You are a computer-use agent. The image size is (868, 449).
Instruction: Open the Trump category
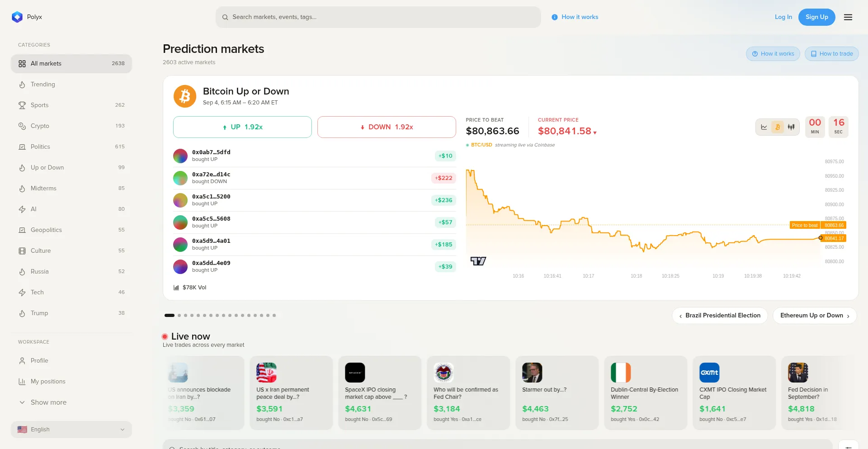click(x=71, y=313)
